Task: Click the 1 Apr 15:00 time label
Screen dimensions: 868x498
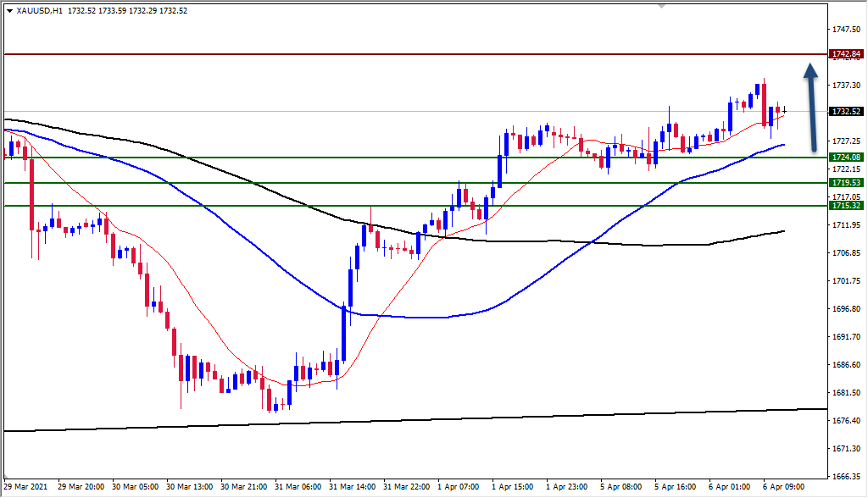Action: (513, 487)
